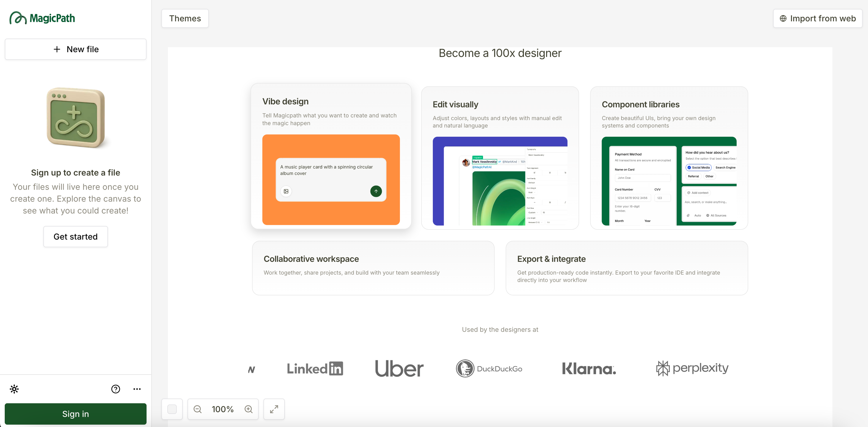Click the MagicPath logo icon
This screenshot has height=427, width=868.
click(x=18, y=18)
